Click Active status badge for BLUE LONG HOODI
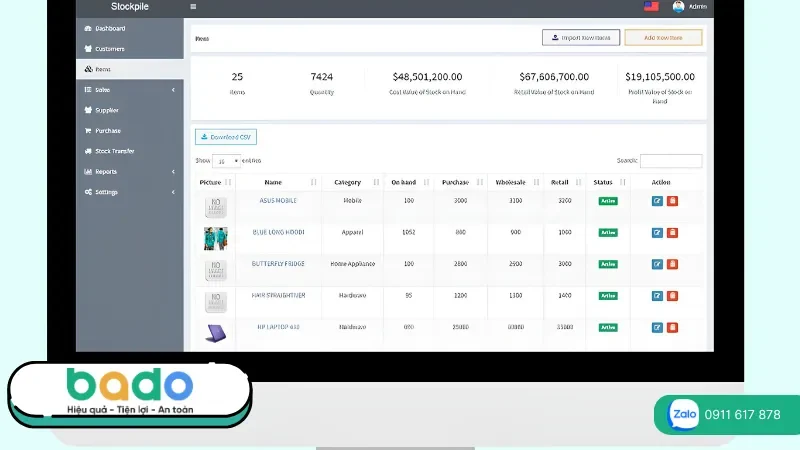This screenshot has height=450, width=800. pyautogui.click(x=608, y=233)
